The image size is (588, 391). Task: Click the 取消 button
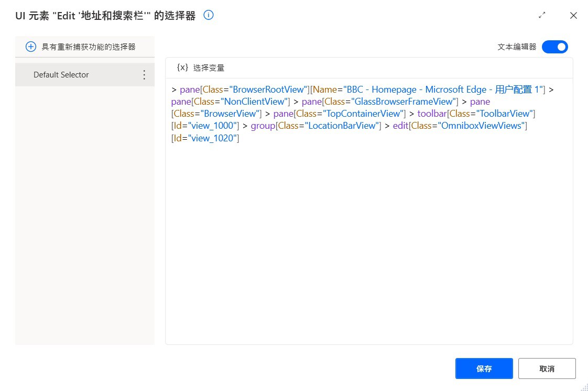(547, 368)
